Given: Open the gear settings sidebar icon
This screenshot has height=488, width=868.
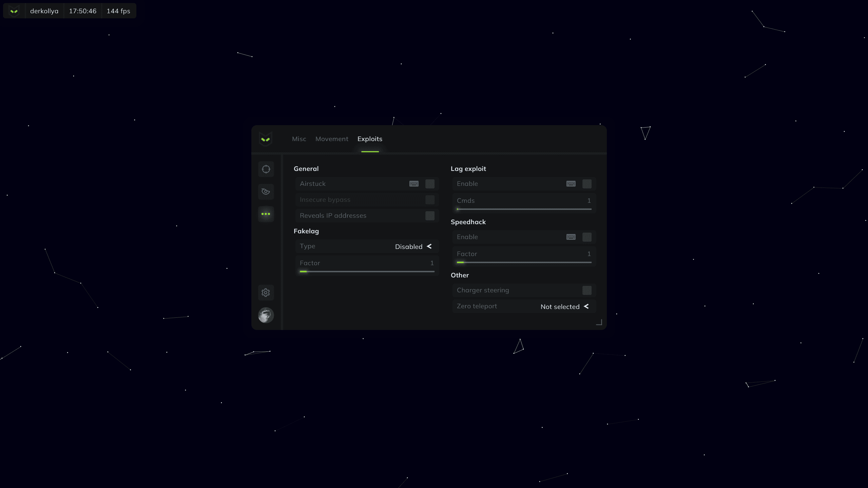Looking at the screenshot, I should 266,292.
